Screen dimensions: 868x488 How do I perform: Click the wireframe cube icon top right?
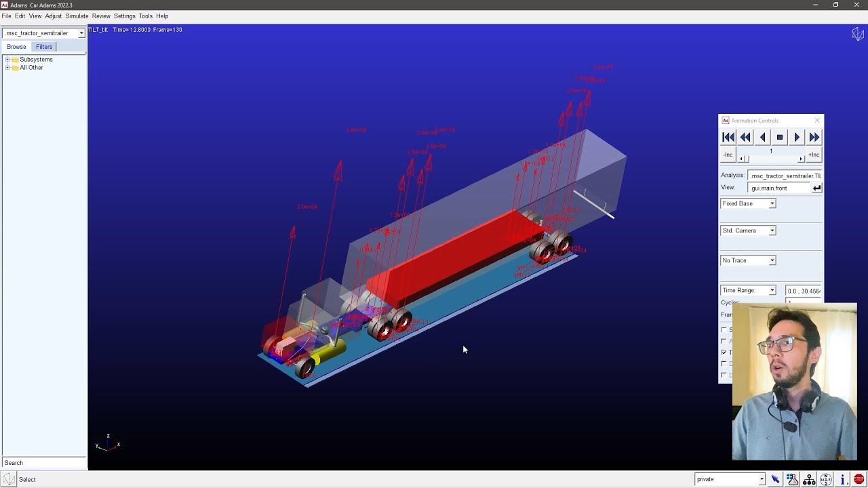[857, 35]
